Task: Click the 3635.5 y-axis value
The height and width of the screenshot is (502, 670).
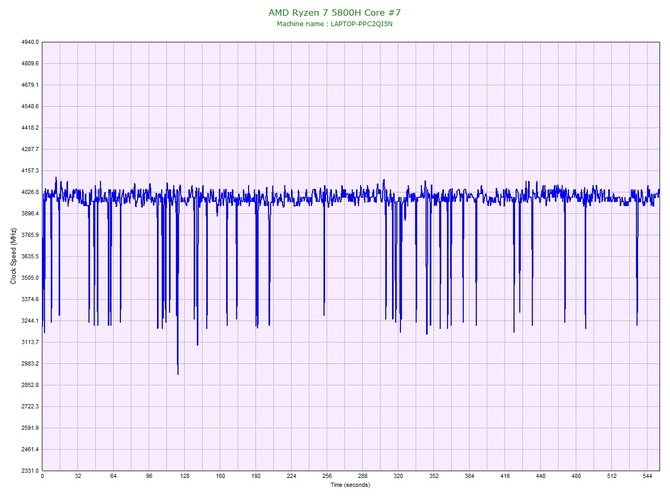Action: pos(30,256)
